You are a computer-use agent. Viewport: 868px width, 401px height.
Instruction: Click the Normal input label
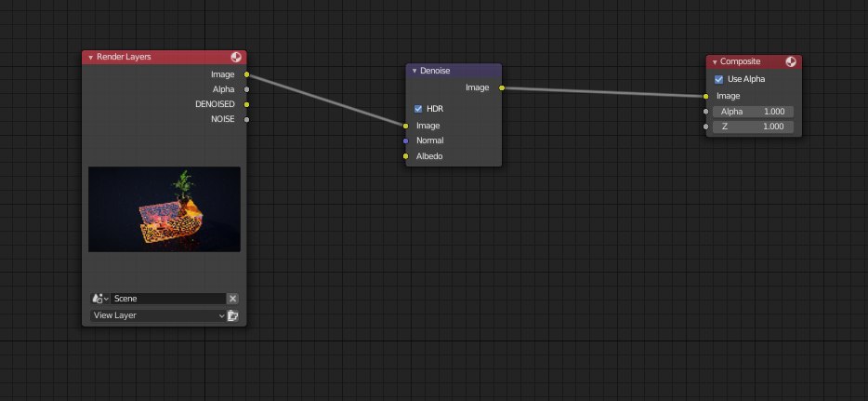(x=429, y=140)
